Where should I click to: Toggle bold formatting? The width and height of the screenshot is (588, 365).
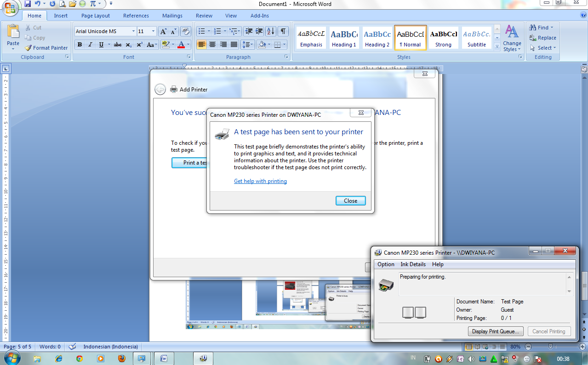(x=80, y=45)
